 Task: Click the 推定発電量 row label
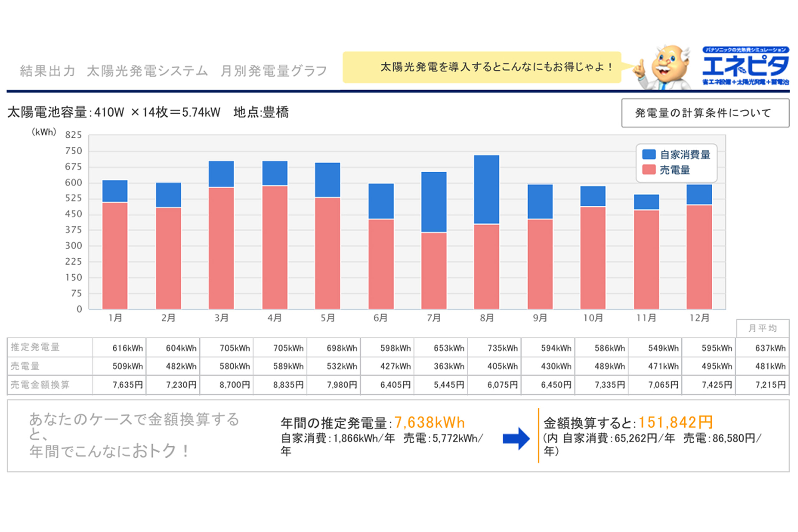[x=36, y=347]
